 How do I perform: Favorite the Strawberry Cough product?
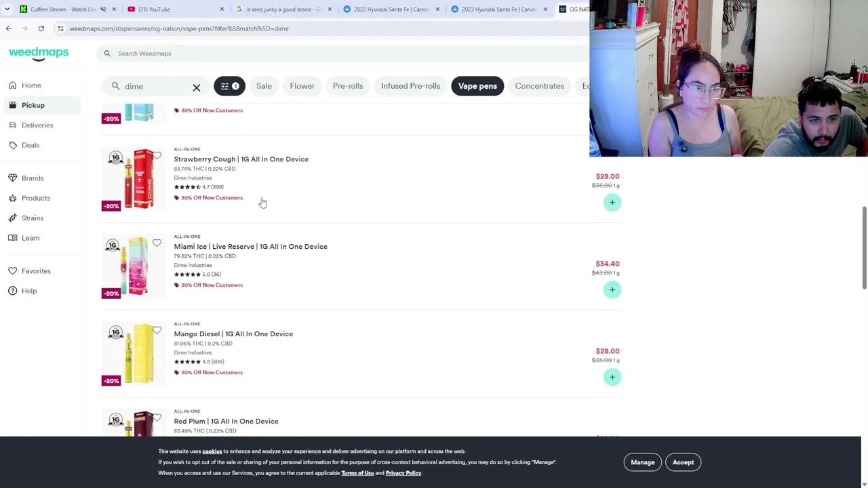(157, 156)
